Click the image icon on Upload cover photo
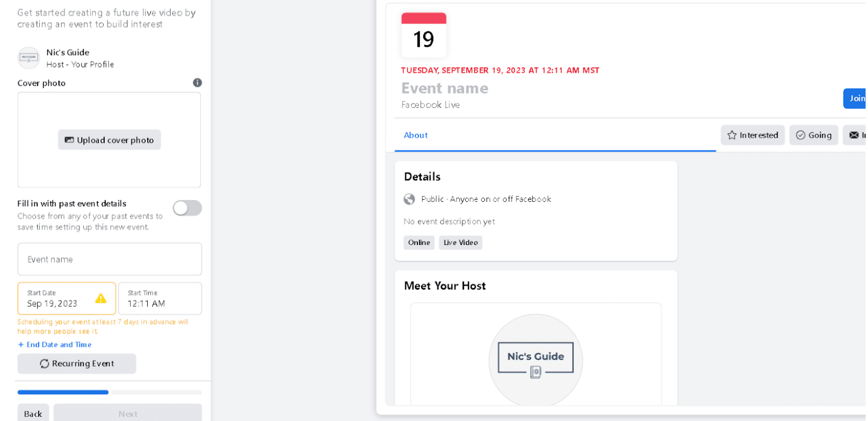Viewport: 868px width, 421px height. tap(68, 140)
